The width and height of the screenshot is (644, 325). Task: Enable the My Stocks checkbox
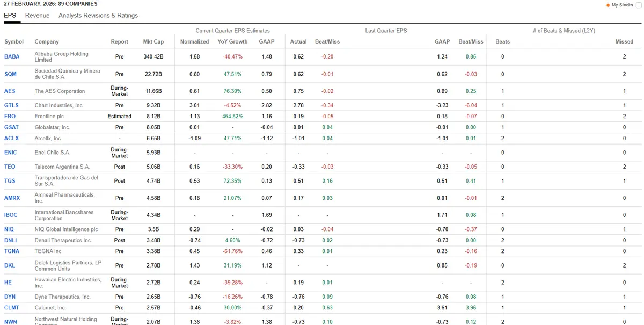pos(638,5)
